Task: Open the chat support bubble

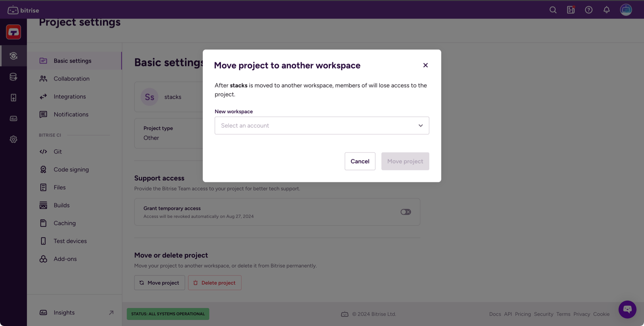Action: 627,309
